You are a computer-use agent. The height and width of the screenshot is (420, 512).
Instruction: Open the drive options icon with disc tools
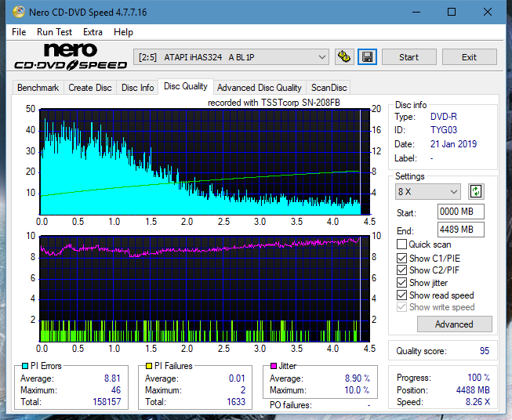coord(344,57)
